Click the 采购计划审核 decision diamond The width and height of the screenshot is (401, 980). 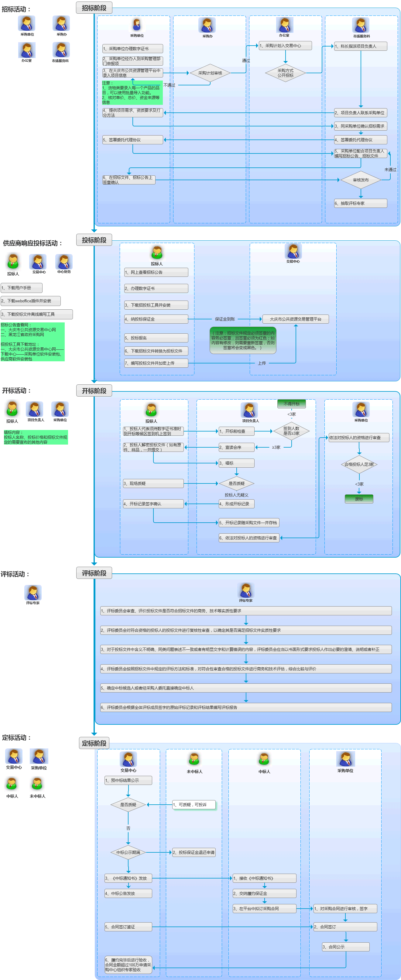(x=210, y=73)
